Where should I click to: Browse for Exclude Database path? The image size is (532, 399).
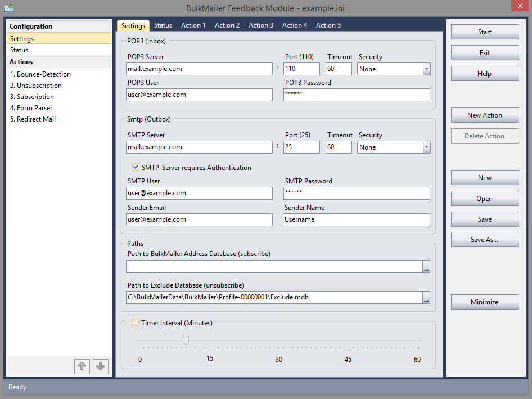point(426,298)
